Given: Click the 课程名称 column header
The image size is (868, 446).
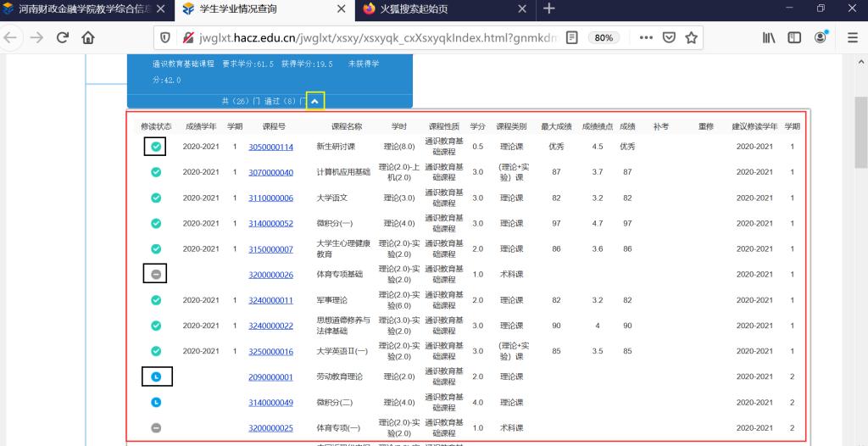Looking at the screenshot, I should 347,126.
